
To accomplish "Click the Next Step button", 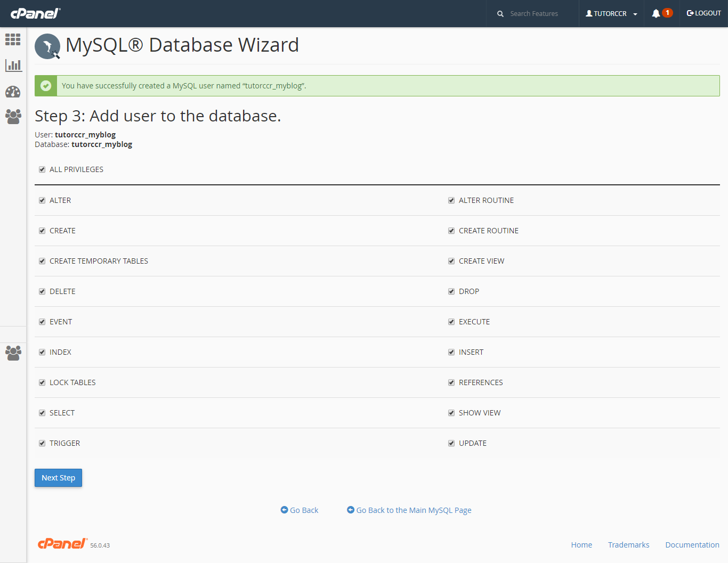I will click(58, 478).
